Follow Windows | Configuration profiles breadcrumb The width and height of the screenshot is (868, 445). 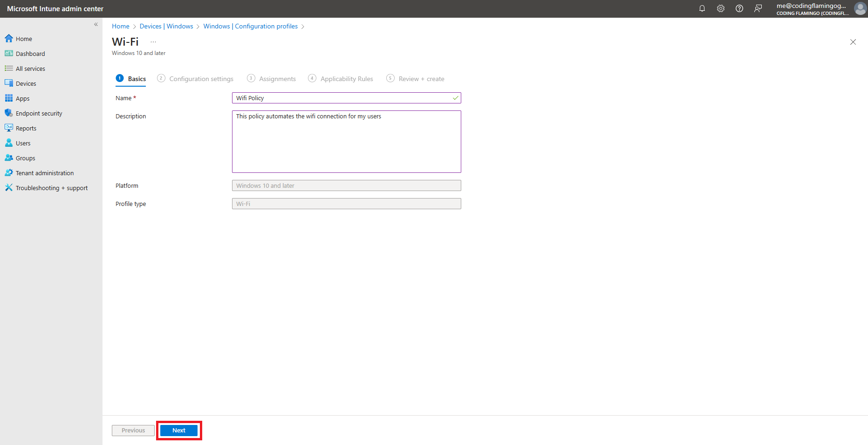(x=251, y=26)
